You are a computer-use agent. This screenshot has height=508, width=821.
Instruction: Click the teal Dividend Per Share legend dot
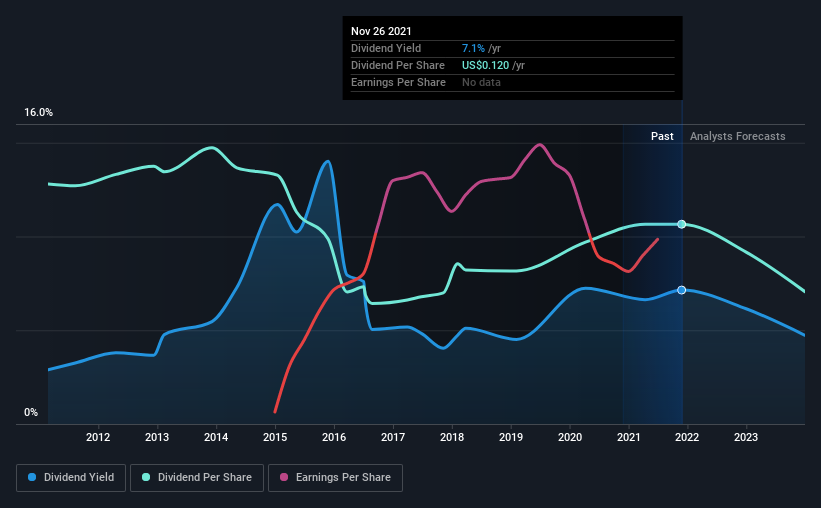[x=146, y=477]
